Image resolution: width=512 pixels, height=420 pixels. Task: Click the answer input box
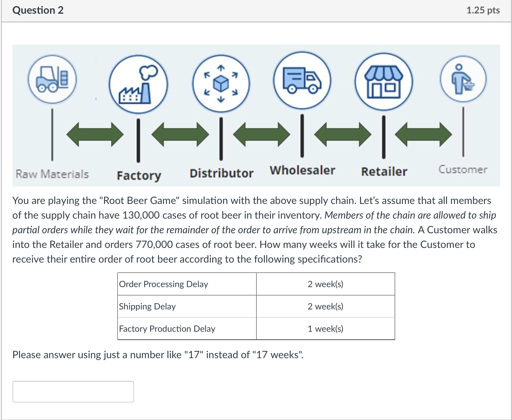73,391
